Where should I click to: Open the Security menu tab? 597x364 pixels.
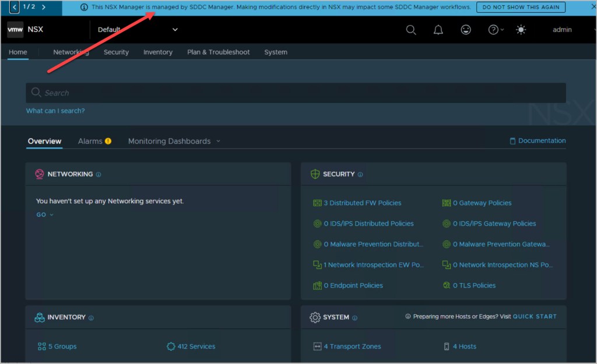point(116,52)
